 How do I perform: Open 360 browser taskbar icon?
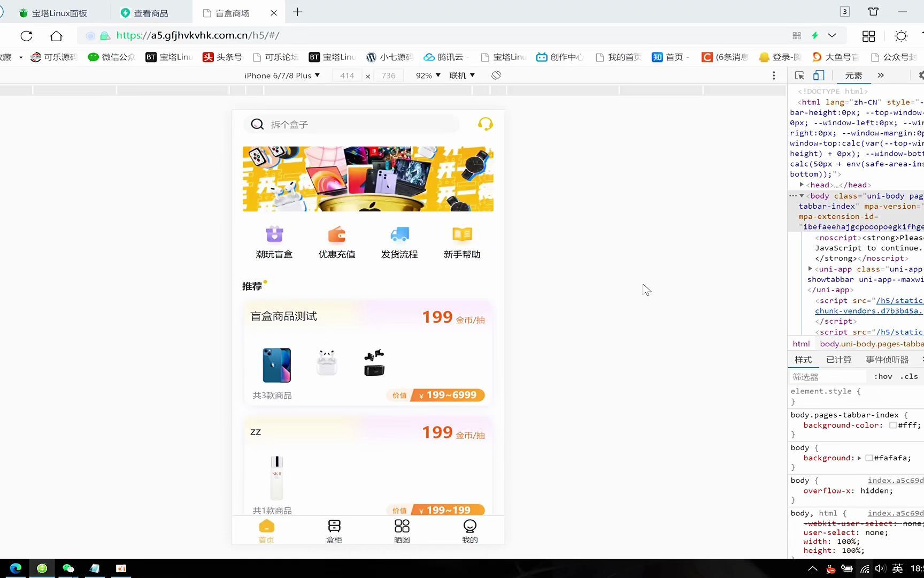pyautogui.click(x=42, y=568)
